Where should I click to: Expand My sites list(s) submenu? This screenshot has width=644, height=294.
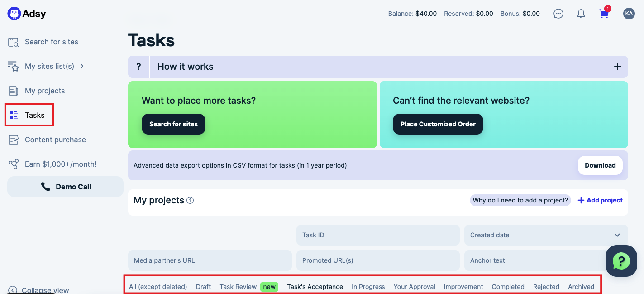(82, 66)
